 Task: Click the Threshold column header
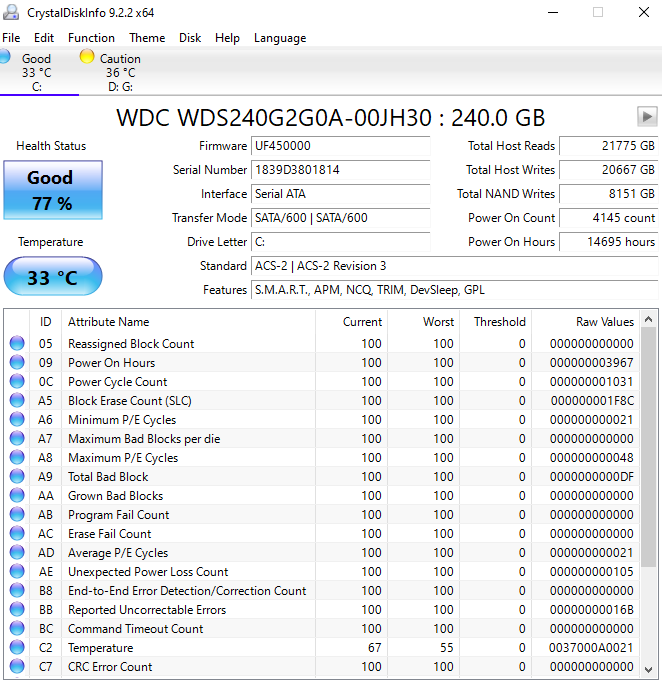(x=496, y=322)
